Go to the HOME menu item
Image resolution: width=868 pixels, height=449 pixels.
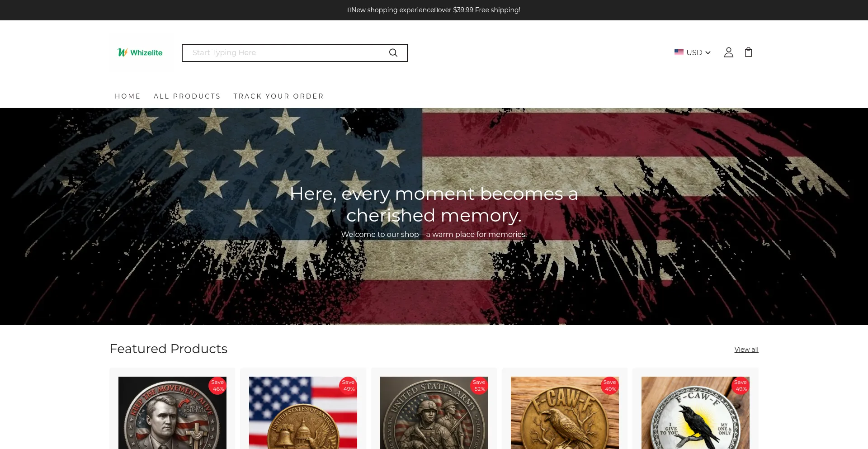128,96
